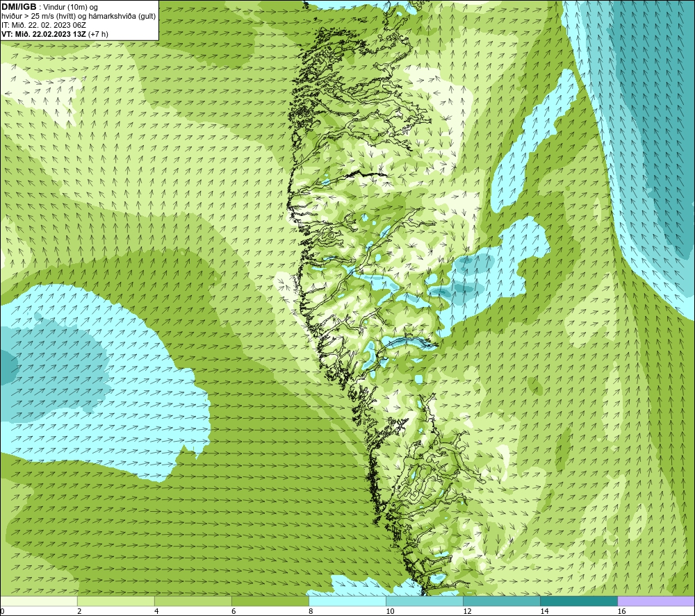Click the scale label '8'
This screenshot has height=616, width=695.
[311, 612]
